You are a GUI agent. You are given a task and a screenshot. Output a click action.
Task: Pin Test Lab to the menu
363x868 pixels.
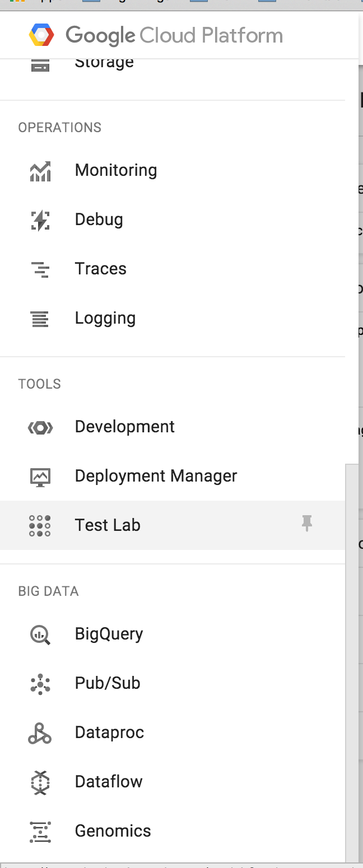tap(306, 524)
